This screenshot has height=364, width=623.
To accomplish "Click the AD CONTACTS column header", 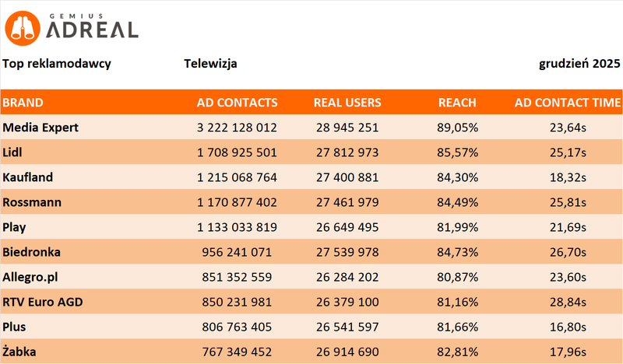I will click(x=238, y=103).
